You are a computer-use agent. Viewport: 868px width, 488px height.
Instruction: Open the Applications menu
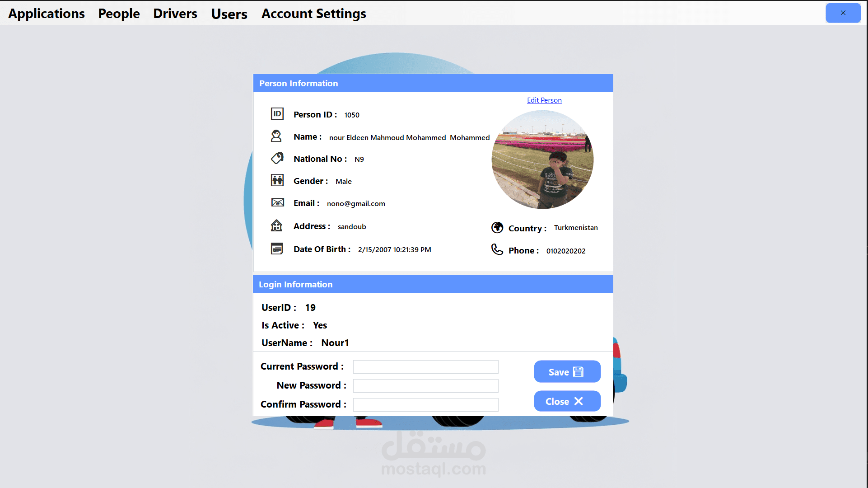pyautogui.click(x=47, y=14)
